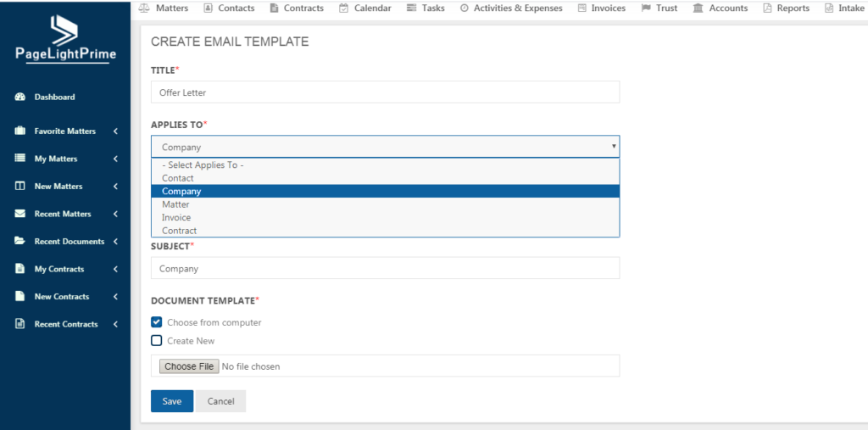Click the Contacts person icon
Viewport: 868px width, 430px height.
pyautogui.click(x=209, y=8)
